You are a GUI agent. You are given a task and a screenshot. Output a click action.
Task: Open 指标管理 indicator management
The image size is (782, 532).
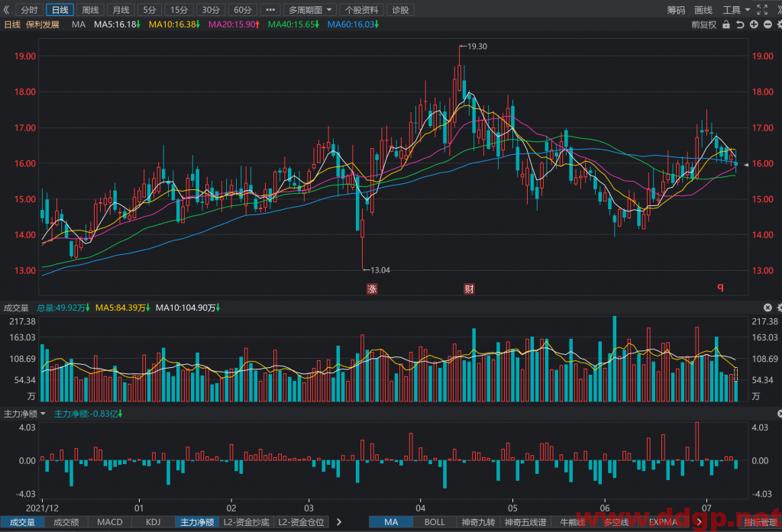tap(760, 522)
